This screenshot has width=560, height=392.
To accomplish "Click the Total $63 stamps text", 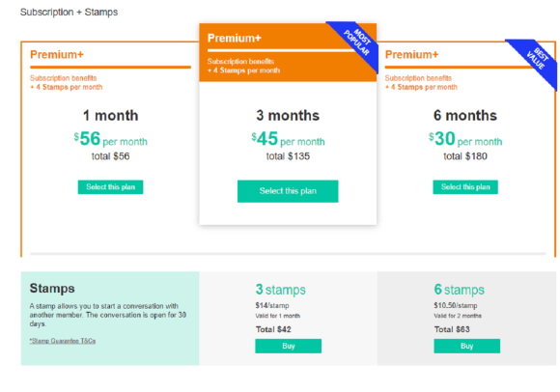I will 452,329.
